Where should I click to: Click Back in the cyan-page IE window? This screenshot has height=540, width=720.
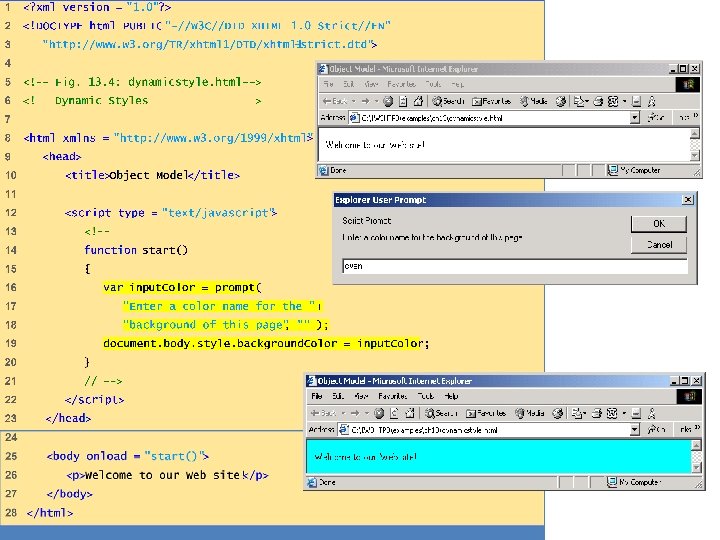pos(324,413)
